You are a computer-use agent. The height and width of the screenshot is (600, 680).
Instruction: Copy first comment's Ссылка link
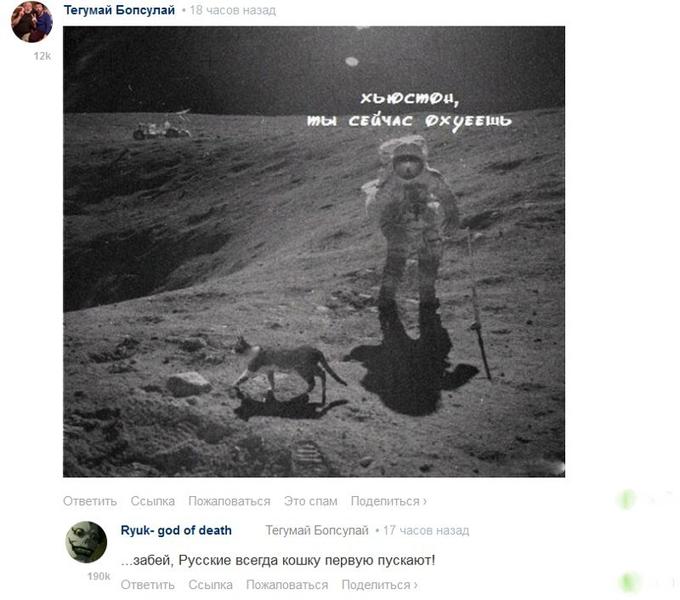(153, 501)
